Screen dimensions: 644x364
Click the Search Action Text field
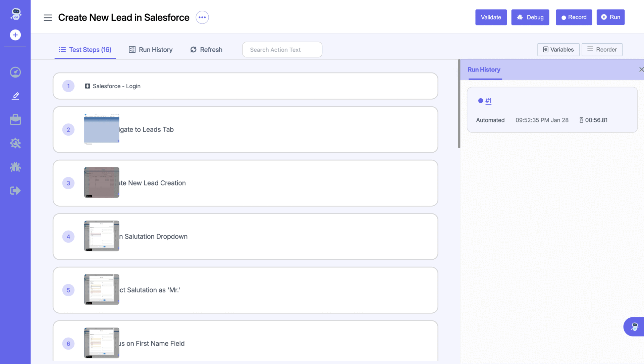click(x=282, y=50)
